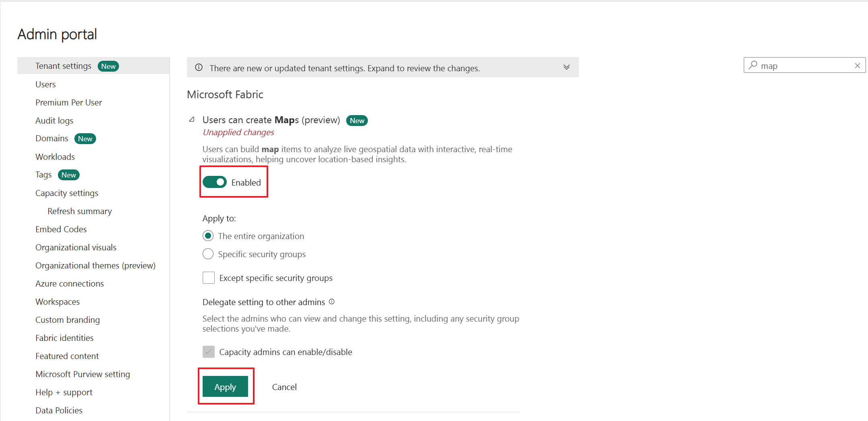This screenshot has width=868, height=421.
Task: Focus the tenant settings search box
Action: [x=804, y=65]
